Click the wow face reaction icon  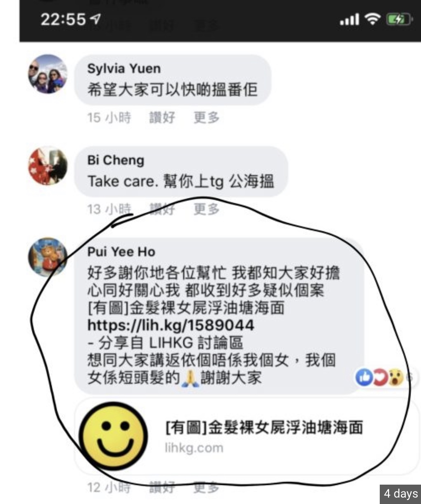395,377
